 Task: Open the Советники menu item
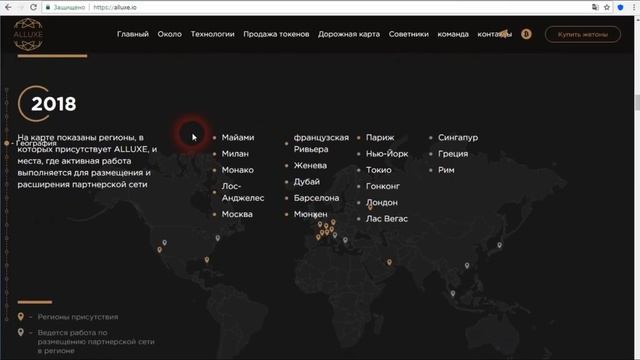(409, 34)
